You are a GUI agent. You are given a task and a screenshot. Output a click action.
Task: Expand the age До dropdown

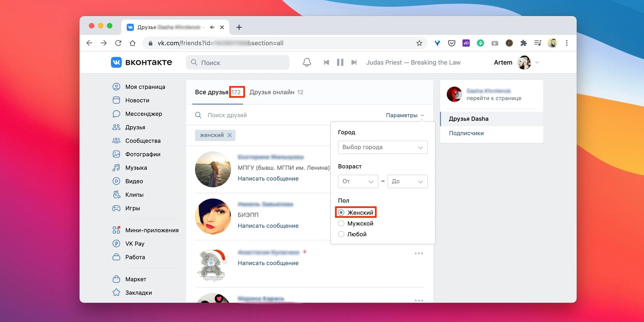click(x=407, y=181)
